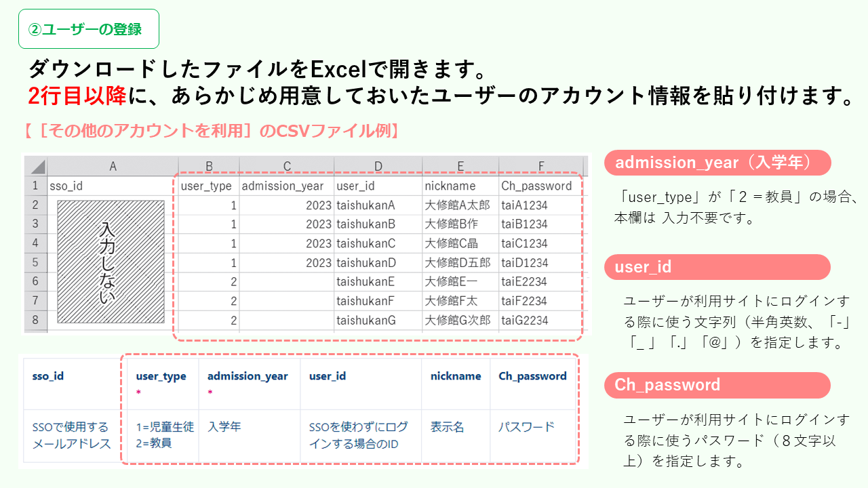Click the taishukanA cell
This screenshot has height=488, width=868.
(378, 205)
